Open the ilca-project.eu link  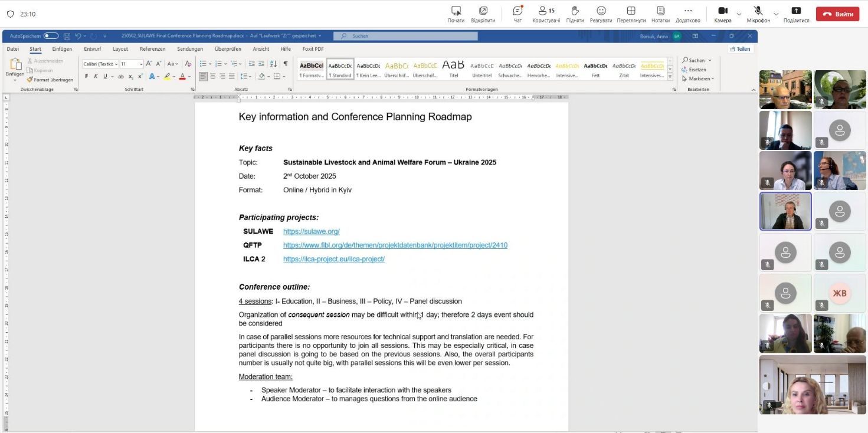tap(334, 259)
